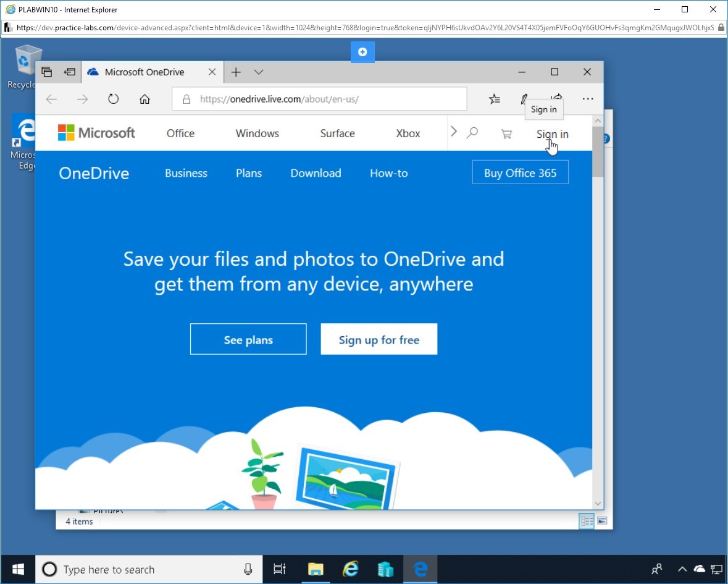Image resolution: width=728 pixels, height=584 pixels.
Task: Open the Windows Start menu
Action: [19, 569]
